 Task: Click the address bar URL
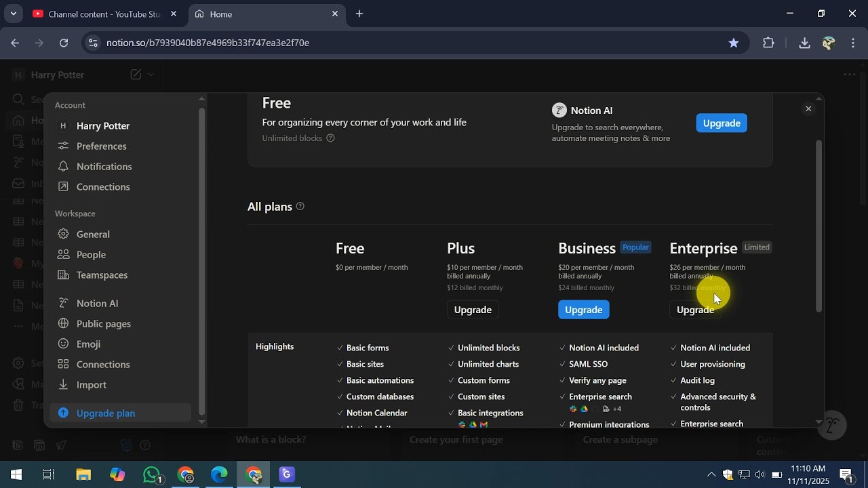[x=208, y=43]
